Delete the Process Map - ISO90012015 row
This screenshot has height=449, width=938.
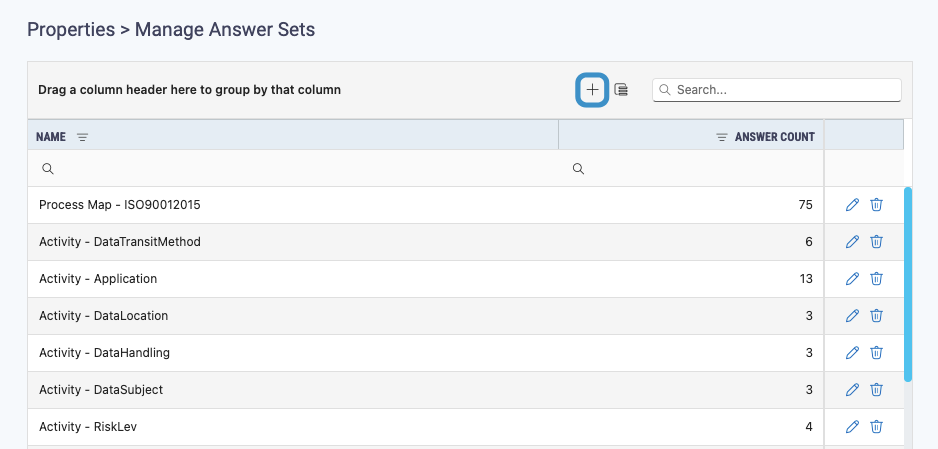coord(876,205)
